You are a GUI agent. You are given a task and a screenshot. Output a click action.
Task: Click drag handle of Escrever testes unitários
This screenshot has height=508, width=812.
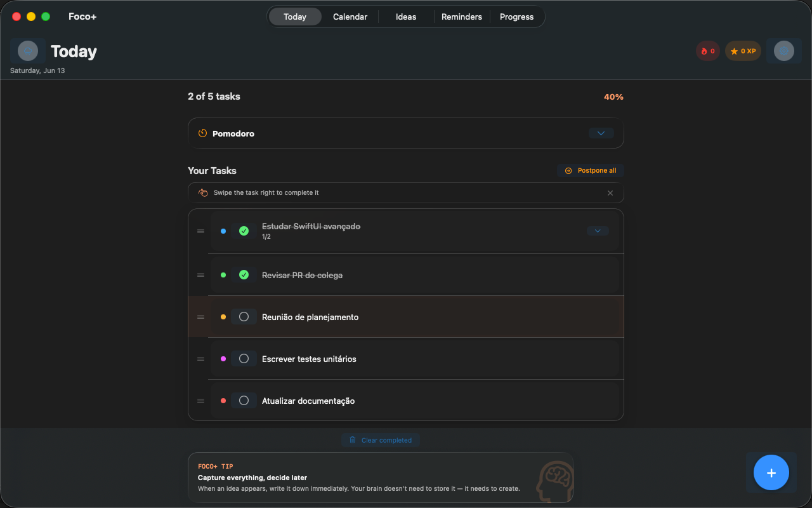point(200,359)
